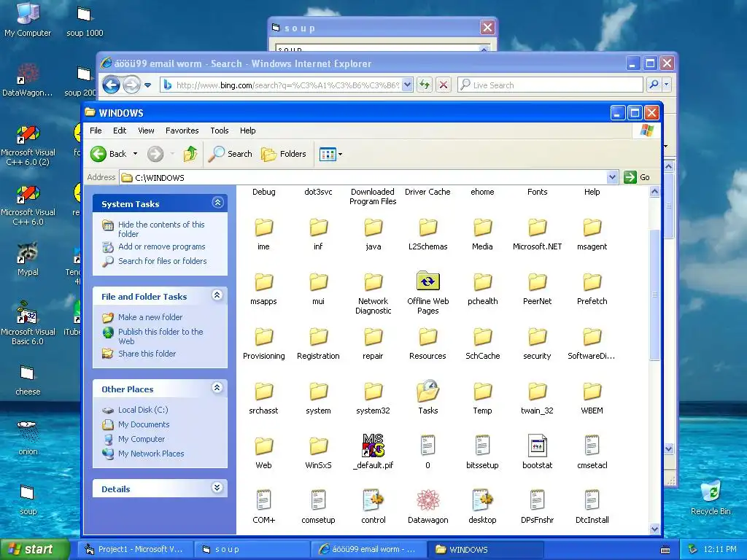Screen dimensions: 747x560
Task: Click Make a new folder link
Action: click(150, 317)
